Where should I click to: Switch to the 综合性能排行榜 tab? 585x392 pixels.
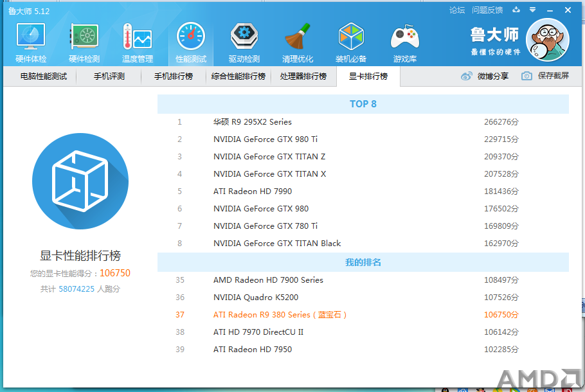click(x=239, y=76)
